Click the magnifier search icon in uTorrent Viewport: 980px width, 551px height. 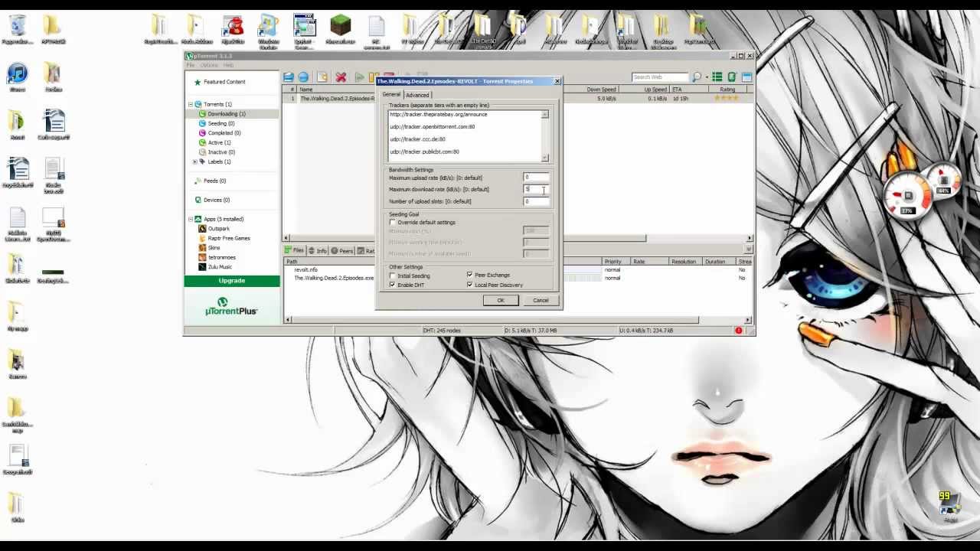[x=696, y=77]
